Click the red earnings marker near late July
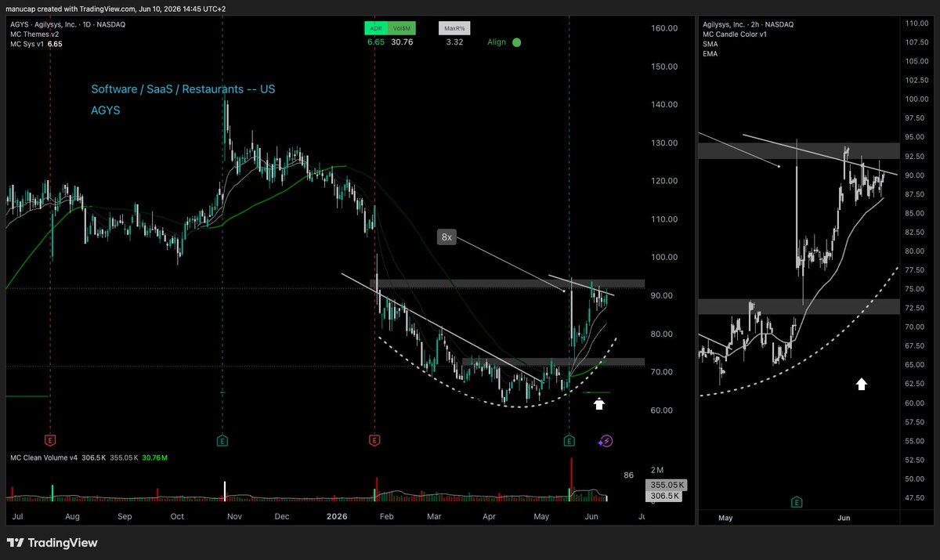The width and height of the screenshot is (940, 560). coord(51,441)
